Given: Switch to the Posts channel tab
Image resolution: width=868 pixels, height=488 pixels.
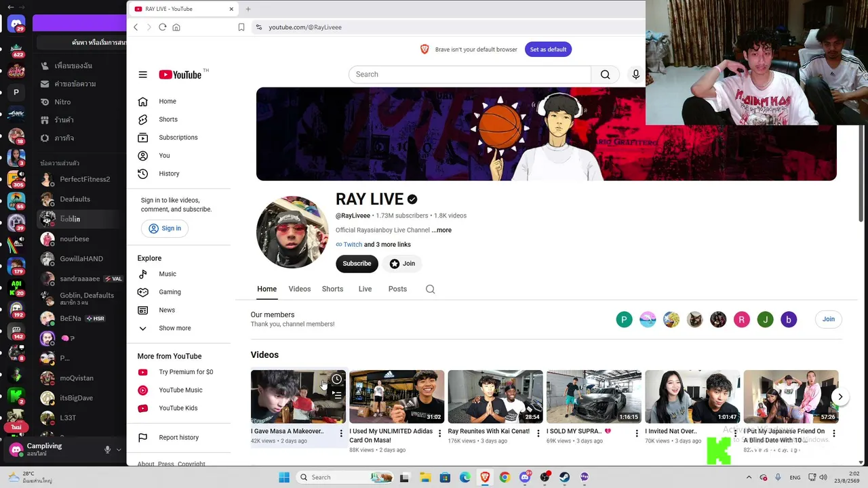Looking at the screenshot, I should (x=397, y=289).
